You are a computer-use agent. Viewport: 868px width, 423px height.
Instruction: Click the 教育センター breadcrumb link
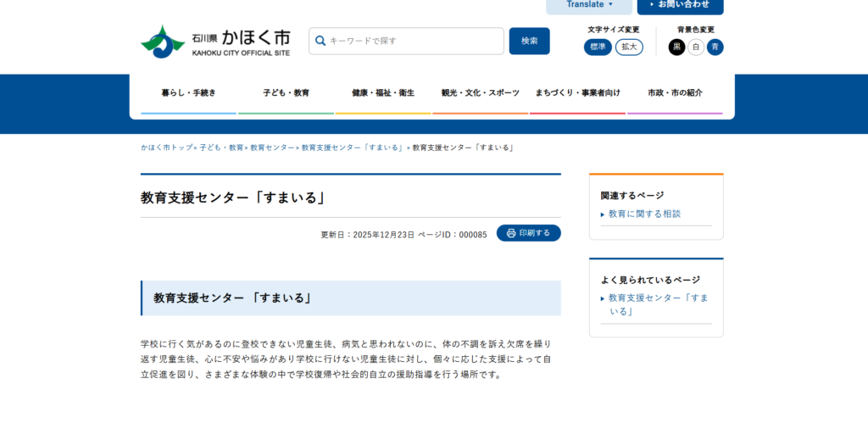[x=272, y=147]
